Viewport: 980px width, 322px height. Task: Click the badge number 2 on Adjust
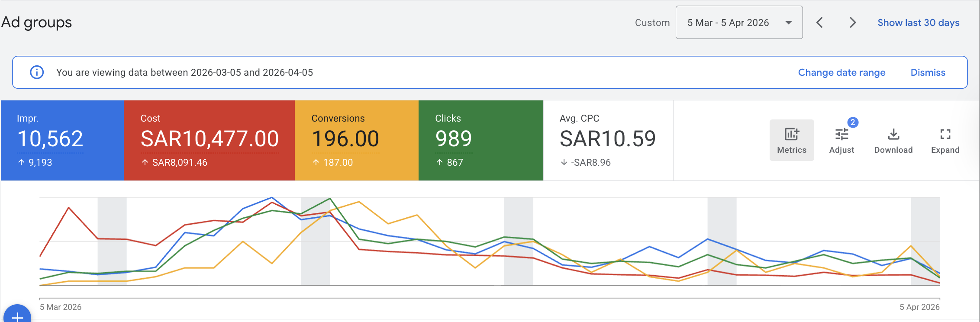[853, 122]
